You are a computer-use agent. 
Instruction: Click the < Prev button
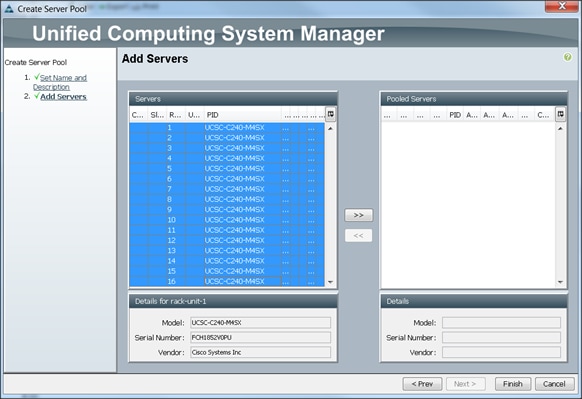click(x=422, y=384)
